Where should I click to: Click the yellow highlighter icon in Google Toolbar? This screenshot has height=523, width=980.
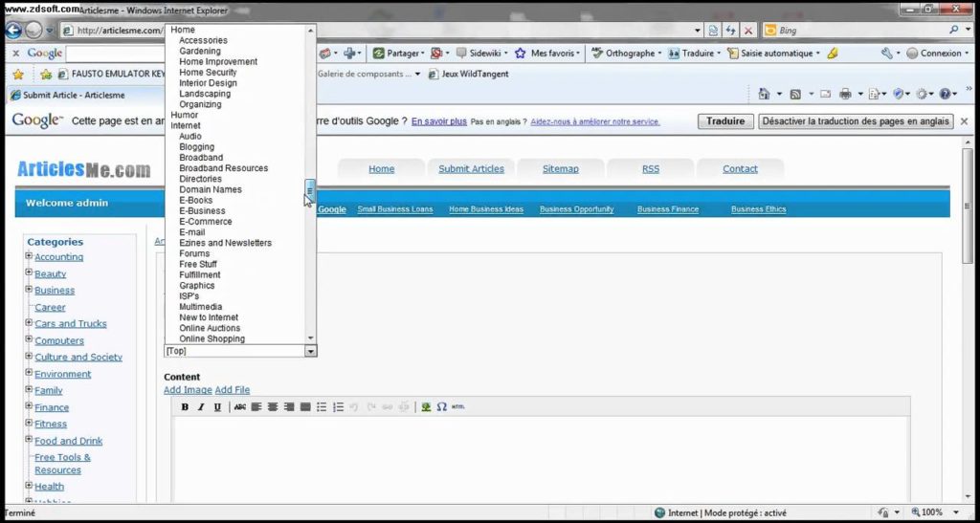click(832, 54)
